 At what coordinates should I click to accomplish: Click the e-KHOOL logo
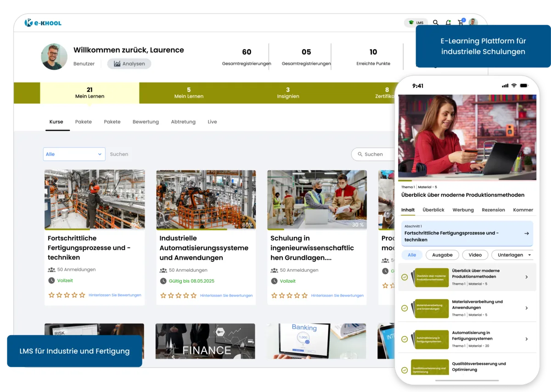42,22
